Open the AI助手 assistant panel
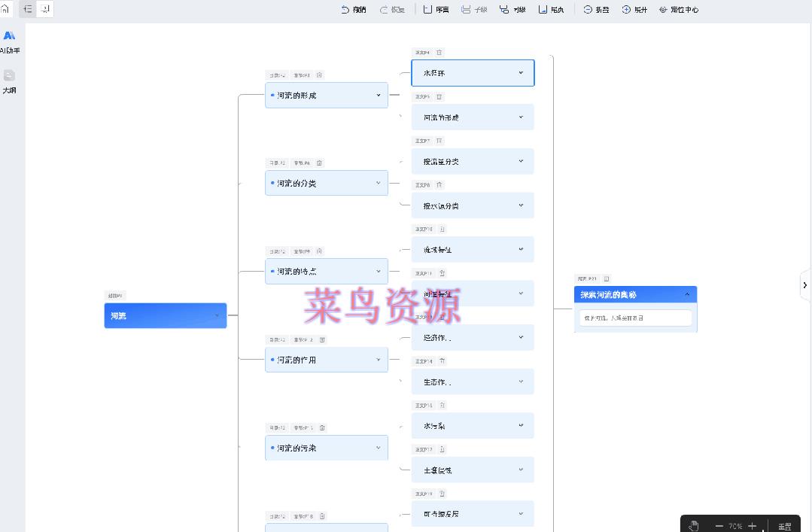Image resolution: width=812 pixels, height=532 pixels. pyautogui.click(x=9, y=41)
